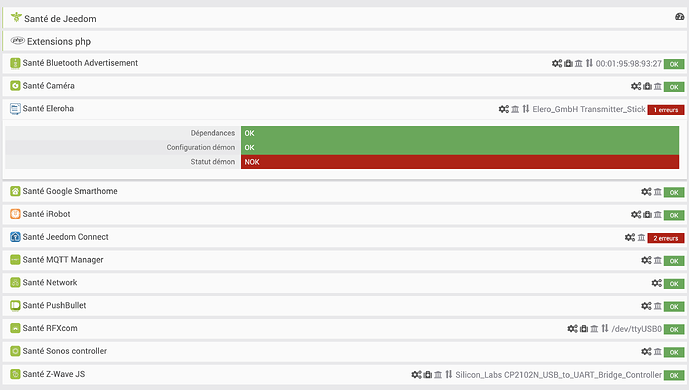Click the red NOK Statut démon bar
Screen dimensions: 689x390
point(460,162)
